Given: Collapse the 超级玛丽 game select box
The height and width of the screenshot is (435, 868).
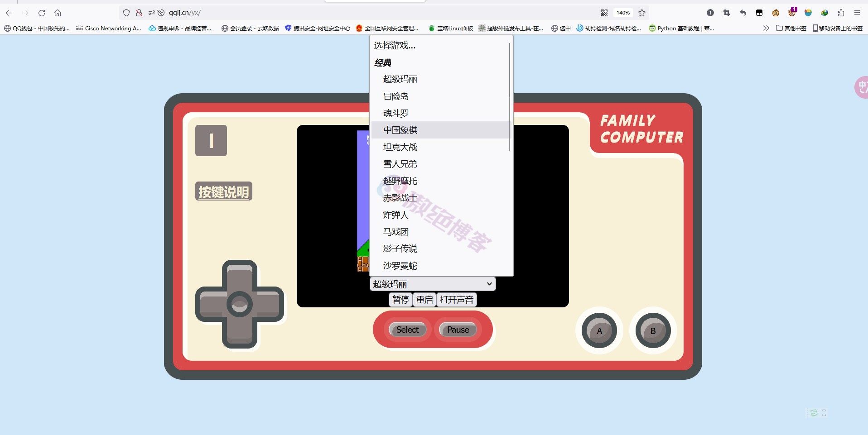Looking at the screenshot, I should [x=433, y=284].
